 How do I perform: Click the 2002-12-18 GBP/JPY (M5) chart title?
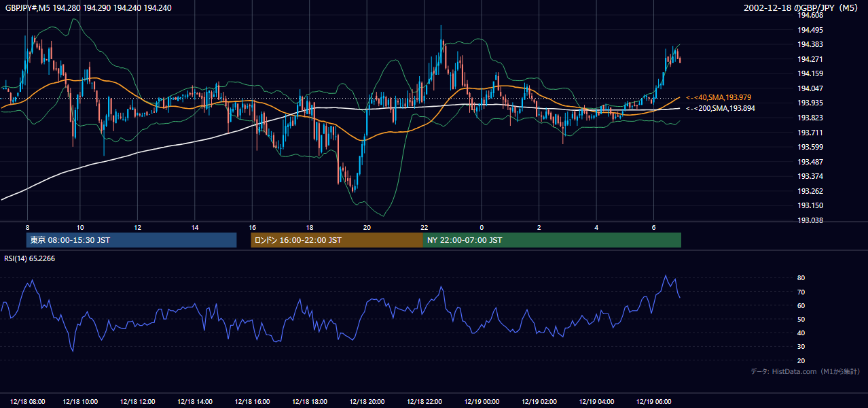point(802,7)
